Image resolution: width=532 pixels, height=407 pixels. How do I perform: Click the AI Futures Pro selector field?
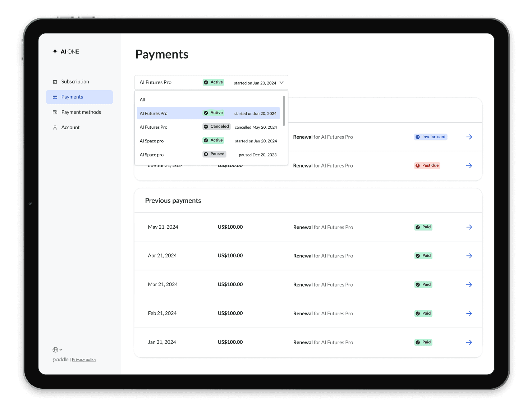click(211, 82)
